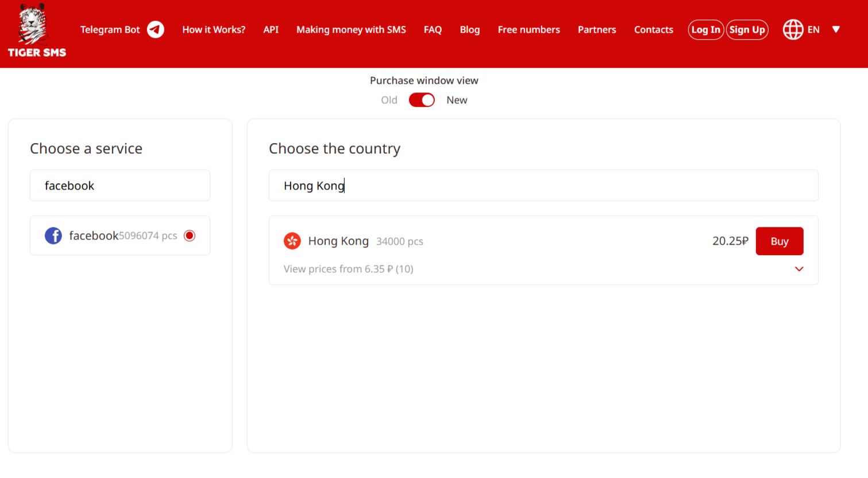Open the language dropdown arrow
This screenshot has height=478, width=868.
tap(836, 29)
